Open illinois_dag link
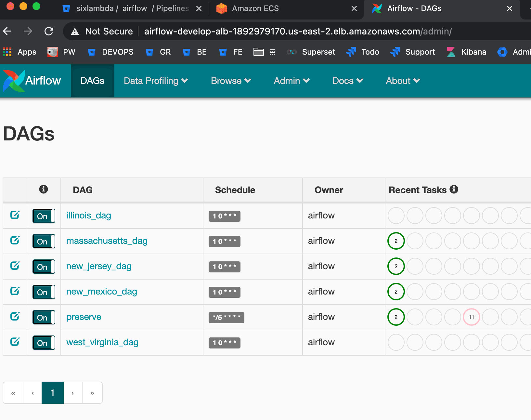531x420 pixels. pyautogui.click(x=89, y=216)
